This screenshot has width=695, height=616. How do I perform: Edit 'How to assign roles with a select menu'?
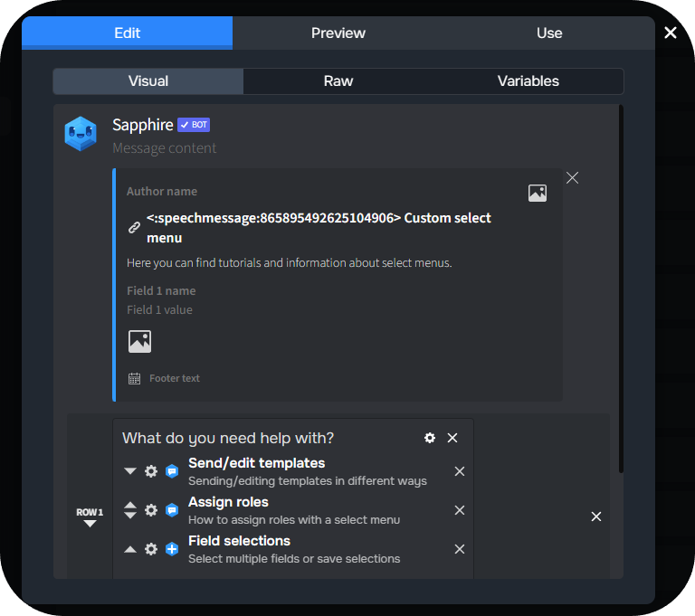[294, 520]
